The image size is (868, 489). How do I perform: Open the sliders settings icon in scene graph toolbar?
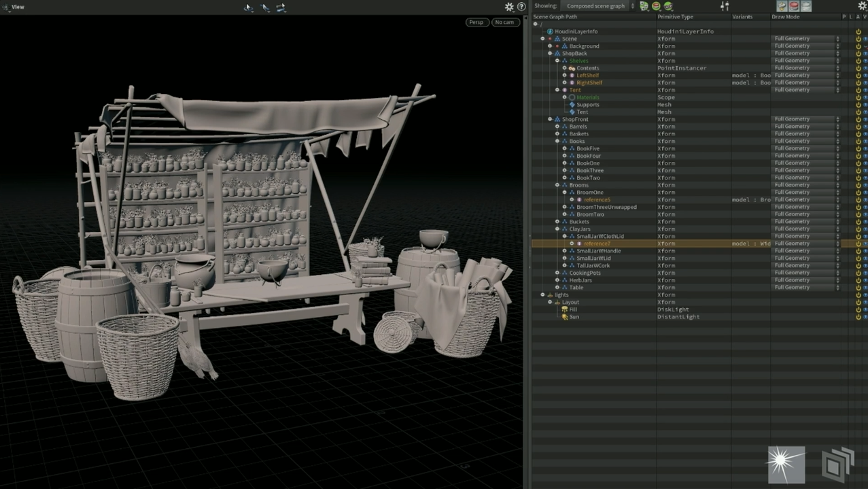click(x=725, y=6)
